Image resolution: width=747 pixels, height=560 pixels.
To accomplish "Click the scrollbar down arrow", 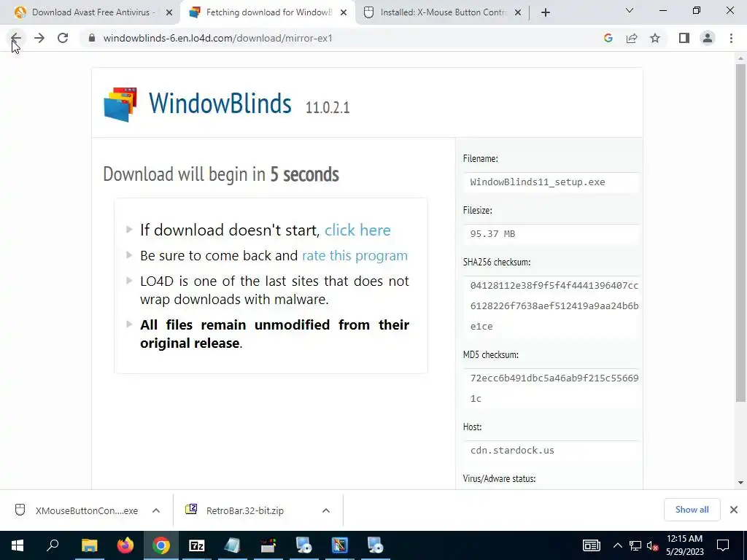I will point(740,483).
